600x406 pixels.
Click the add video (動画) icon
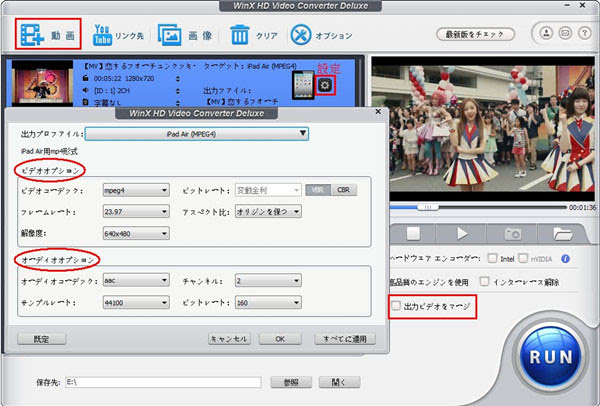click(32, 35)
